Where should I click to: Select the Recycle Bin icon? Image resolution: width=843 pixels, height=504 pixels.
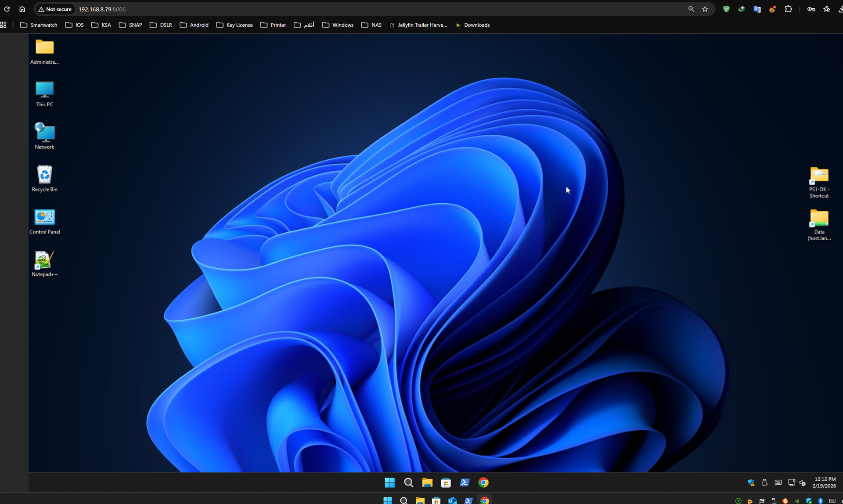[44, 177]
